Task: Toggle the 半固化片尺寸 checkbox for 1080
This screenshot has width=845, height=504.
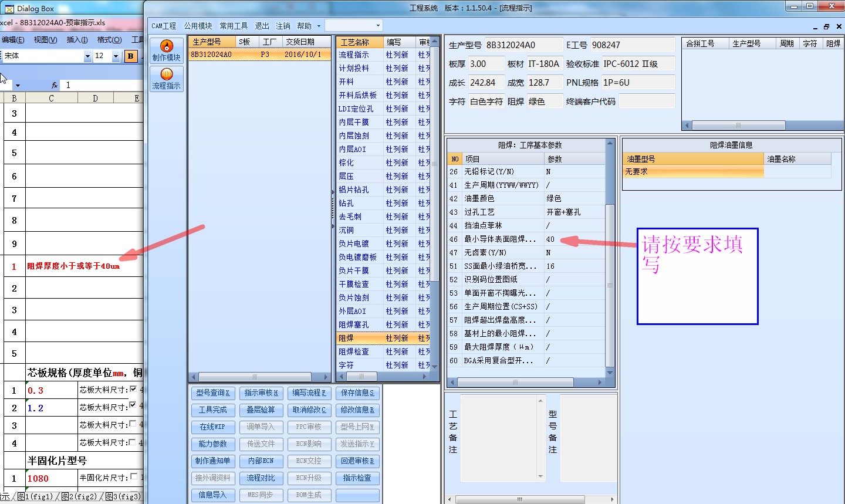Action: [134, 476]
